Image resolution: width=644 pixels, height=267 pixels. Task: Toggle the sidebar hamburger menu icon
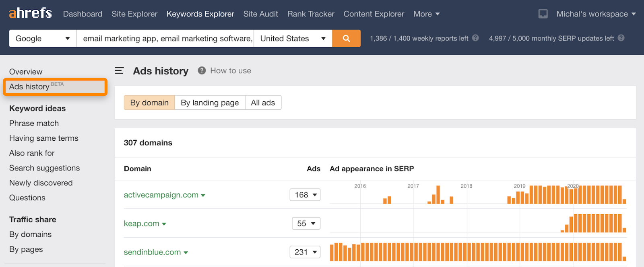(119, 71)
